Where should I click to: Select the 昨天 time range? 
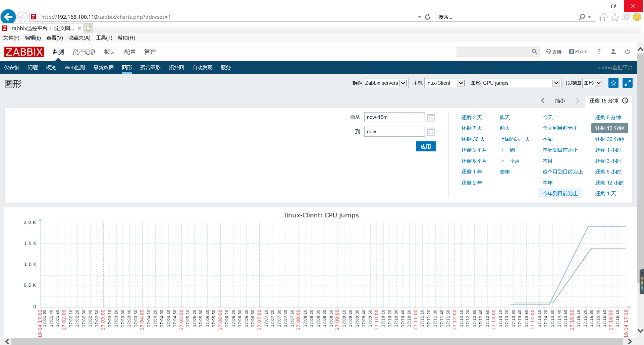pyautogui.click(x=505, y=117)
